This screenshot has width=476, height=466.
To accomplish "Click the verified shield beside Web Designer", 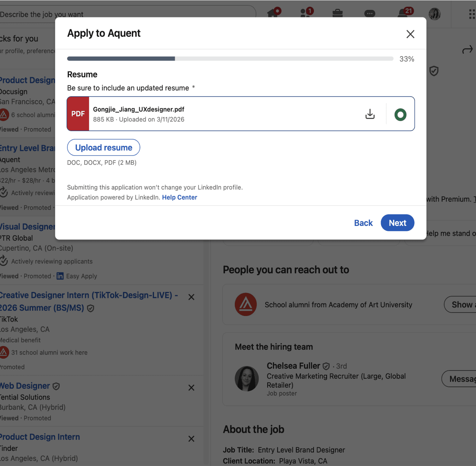I will click(x=56, y=386).
